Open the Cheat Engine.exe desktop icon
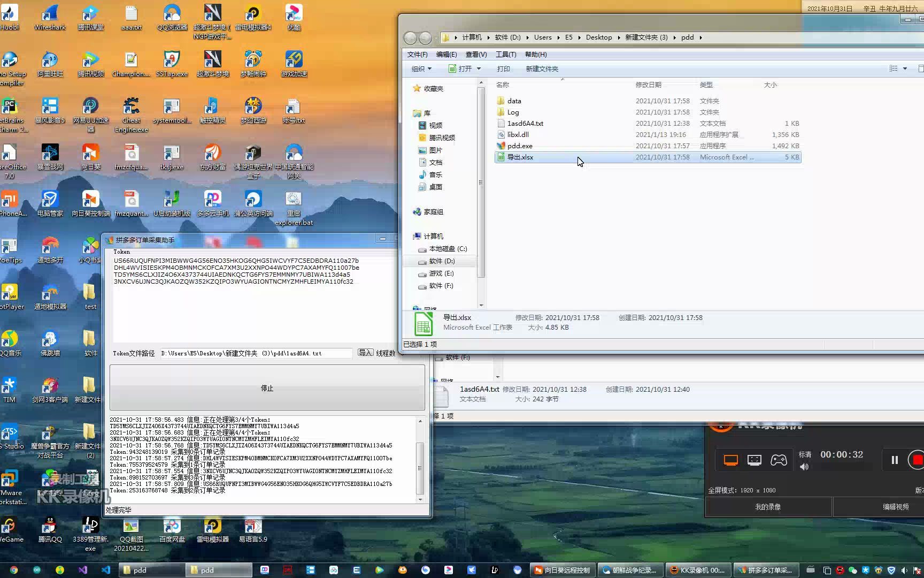The height and width of the screenshot is (578, 924). tap(131, 115)
